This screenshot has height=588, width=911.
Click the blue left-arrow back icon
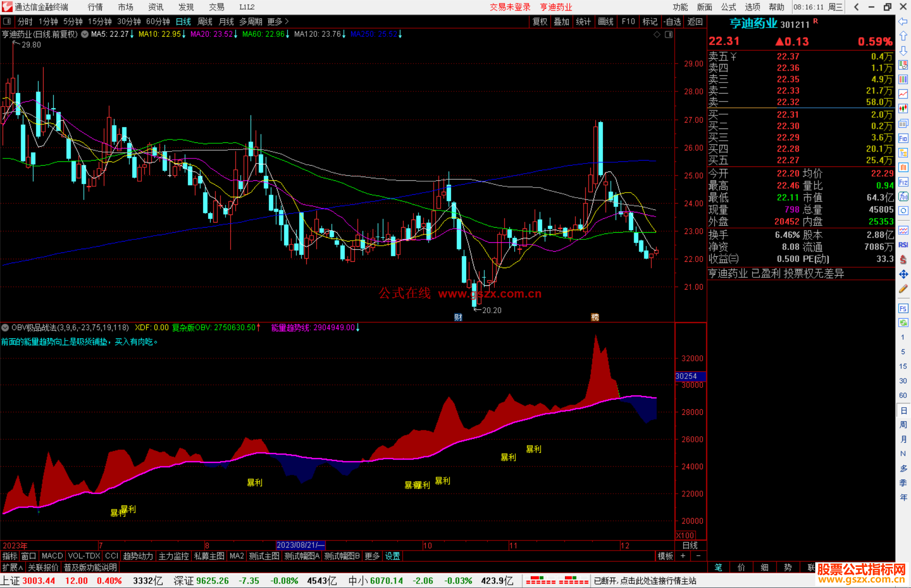coord(903,21)
